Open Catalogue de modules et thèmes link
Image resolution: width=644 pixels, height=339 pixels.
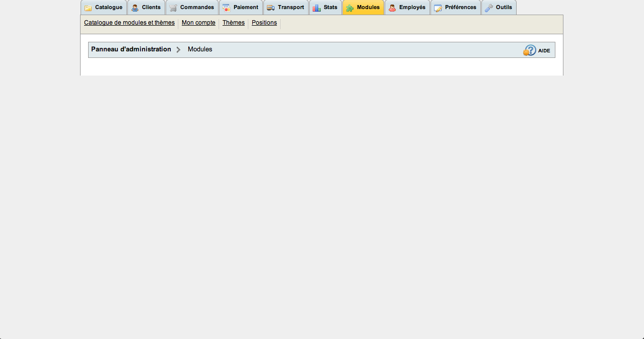click(129, 23)
